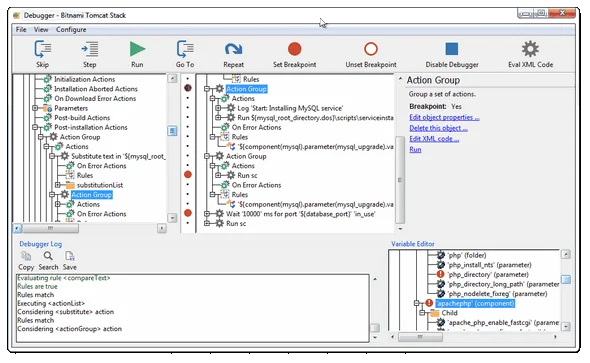Toggle breakpoint beside the Wait '10000' ms row
The image size is (590, 363).
click(188, 213)
